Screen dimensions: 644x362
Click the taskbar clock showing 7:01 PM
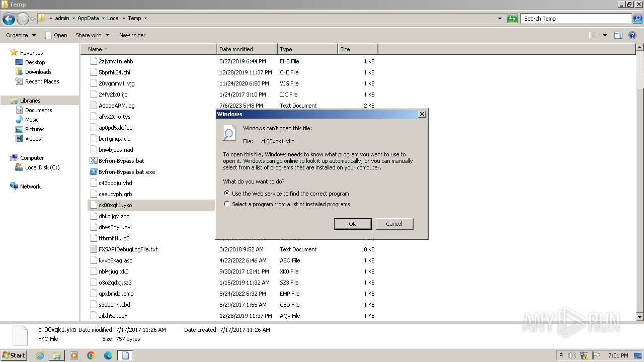(618, 355)
